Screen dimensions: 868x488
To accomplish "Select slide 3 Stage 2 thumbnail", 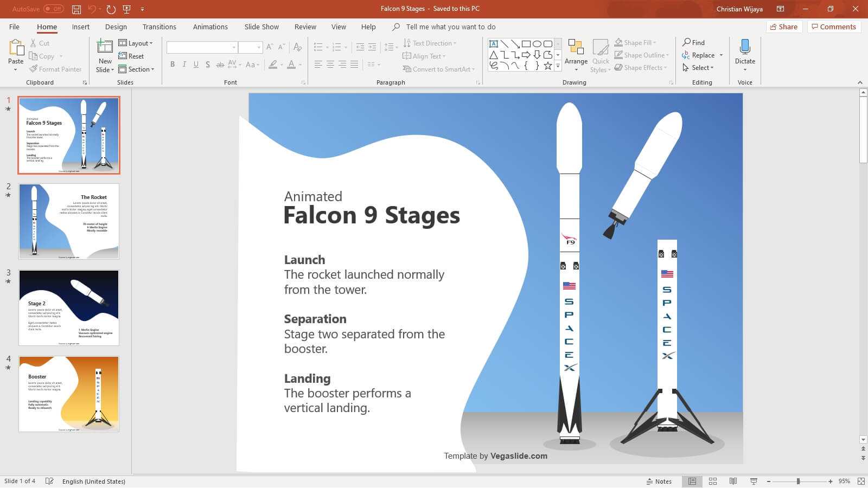I will point(69,307).
